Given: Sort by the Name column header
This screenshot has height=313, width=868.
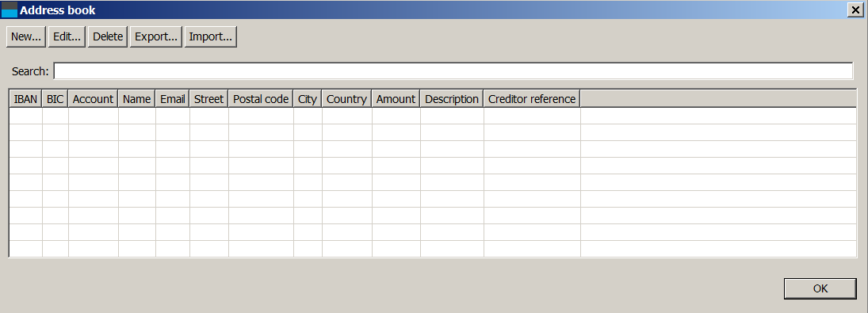Looking at the screenshot, I should point(136,99).
